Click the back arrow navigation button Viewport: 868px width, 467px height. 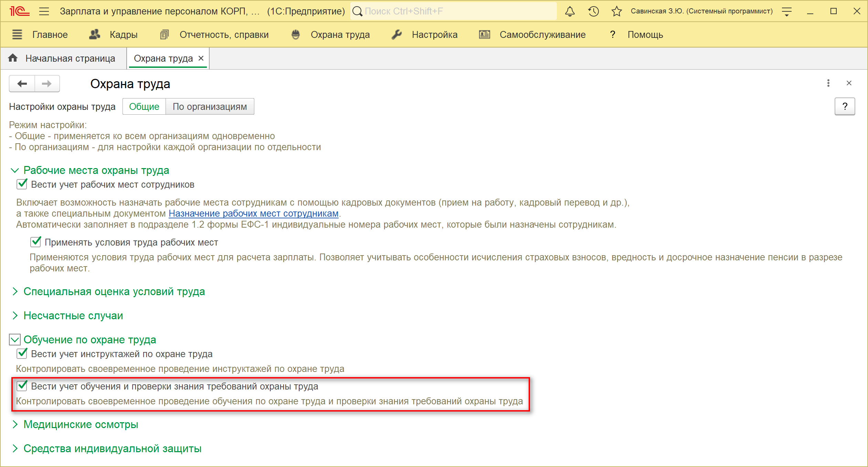pyautogui.click(x=22, y=84)
